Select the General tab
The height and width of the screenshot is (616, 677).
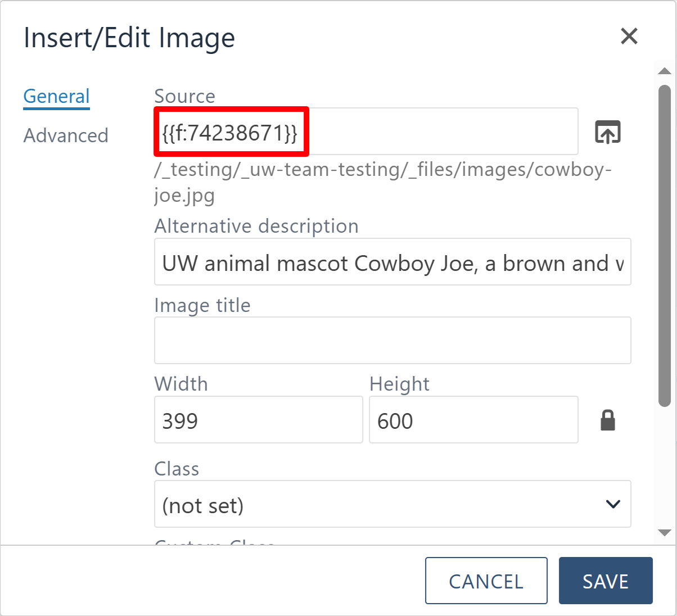point(56,96)
